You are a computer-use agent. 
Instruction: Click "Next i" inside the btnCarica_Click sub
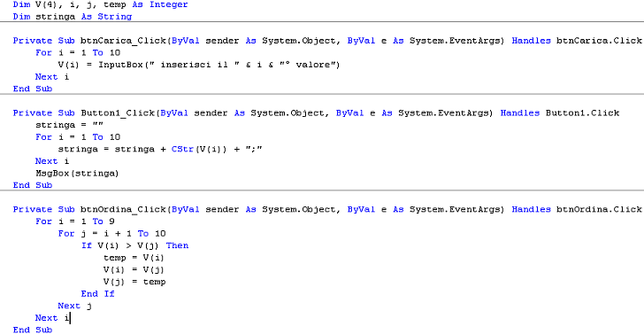(x=52, y=77)
